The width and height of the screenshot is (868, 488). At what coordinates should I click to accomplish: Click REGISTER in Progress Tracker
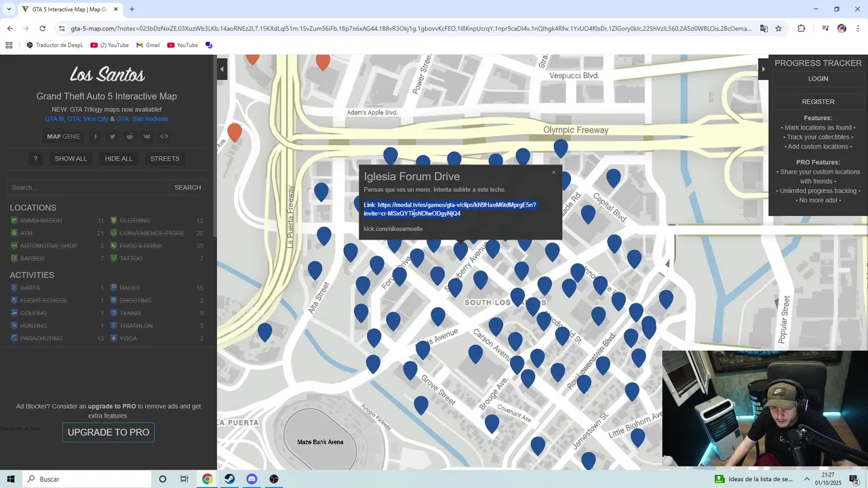818,102
